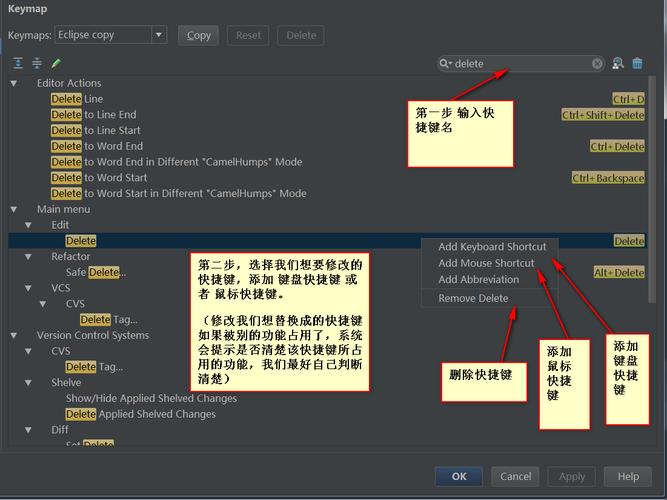Select Delete to Word End action
This screenshot has width=667, height=500.
click(x=97, y=146)
